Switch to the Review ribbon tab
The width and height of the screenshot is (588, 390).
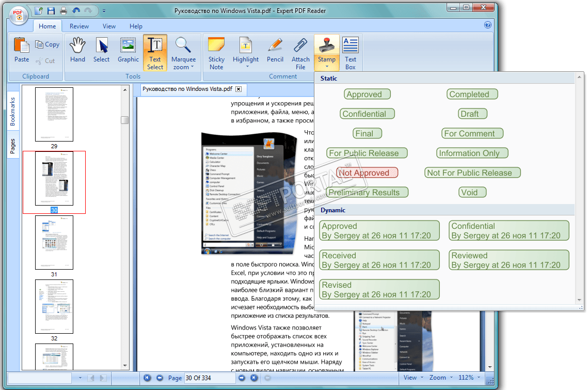(79, 26)
